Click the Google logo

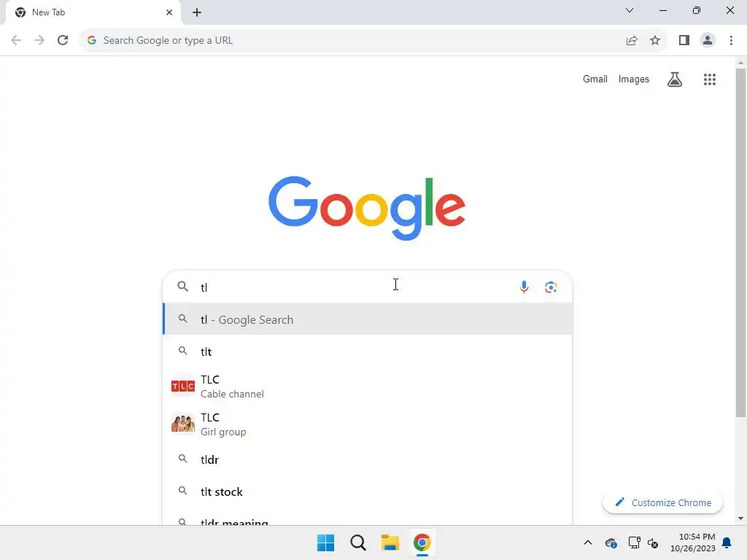point(367,209)
